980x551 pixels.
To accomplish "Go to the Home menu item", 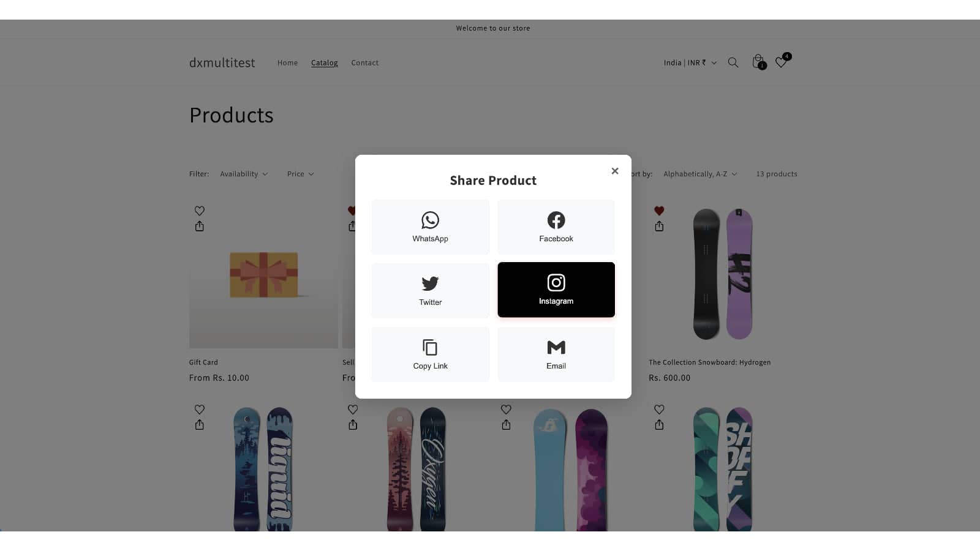I will pos(287,62).
